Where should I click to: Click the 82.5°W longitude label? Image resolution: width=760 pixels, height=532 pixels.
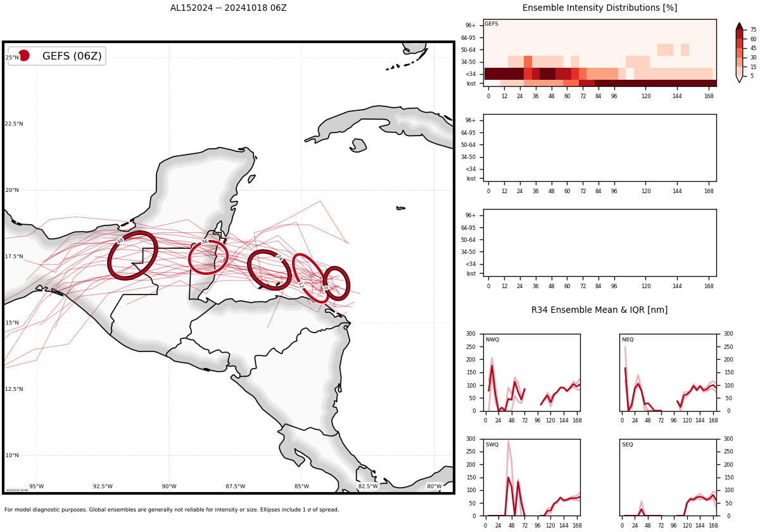tap(368, 486)
